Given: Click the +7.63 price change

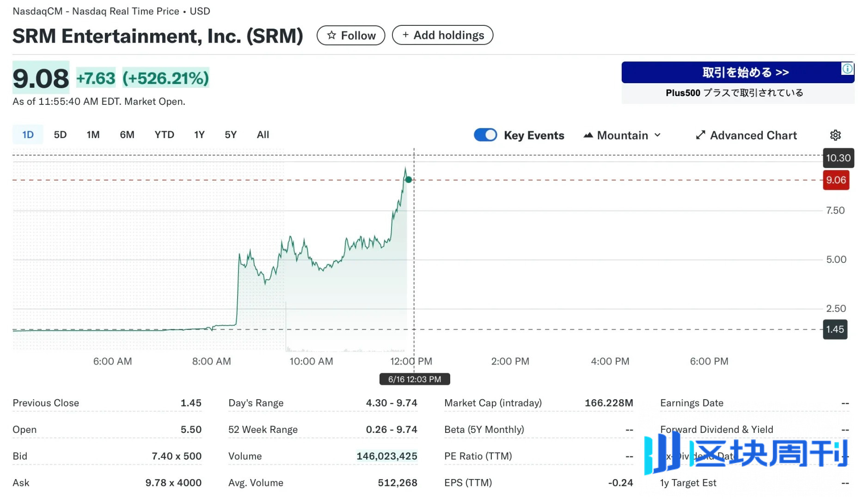Looking at the screenshot, I should tap(96, 78).
